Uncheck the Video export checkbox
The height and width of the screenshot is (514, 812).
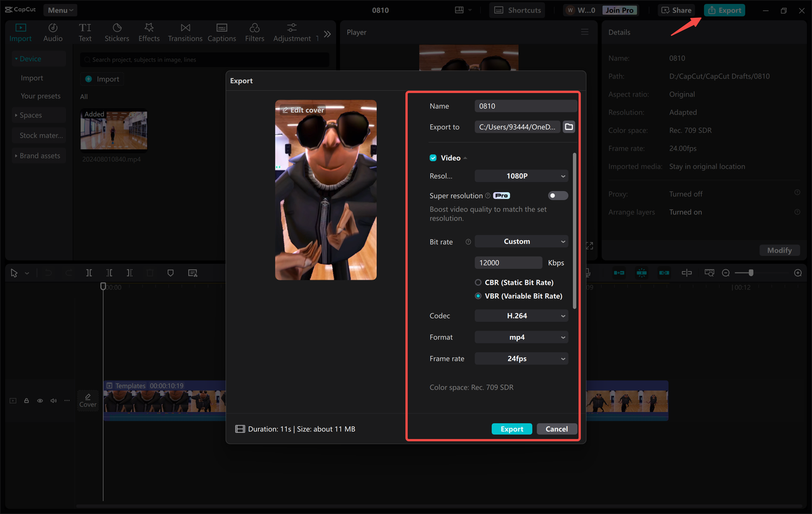coord(433,157)
